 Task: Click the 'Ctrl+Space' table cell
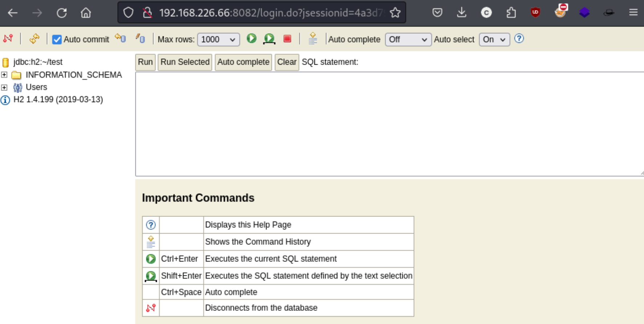click(x=181, y=292)
